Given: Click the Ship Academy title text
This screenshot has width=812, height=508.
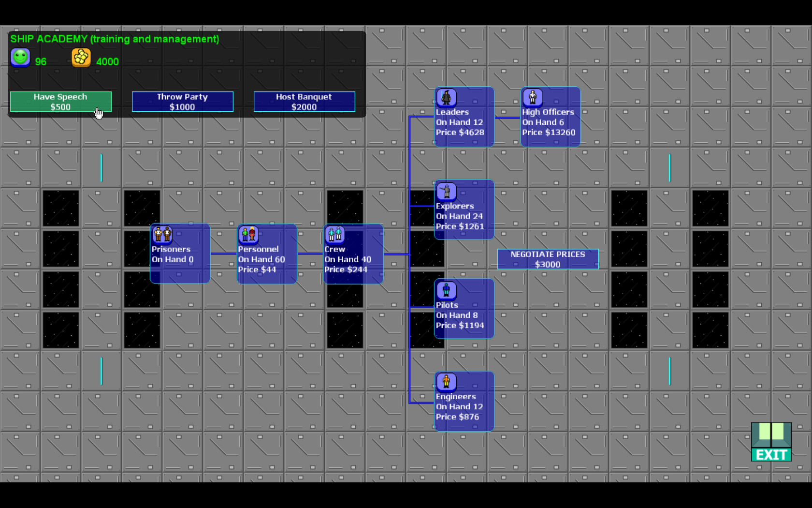Looking at the screenshot, I should [115, 39].
